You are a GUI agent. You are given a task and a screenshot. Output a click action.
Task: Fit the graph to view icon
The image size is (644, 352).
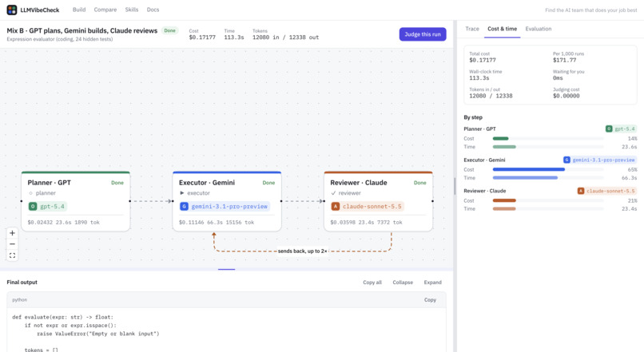point(12,255)
